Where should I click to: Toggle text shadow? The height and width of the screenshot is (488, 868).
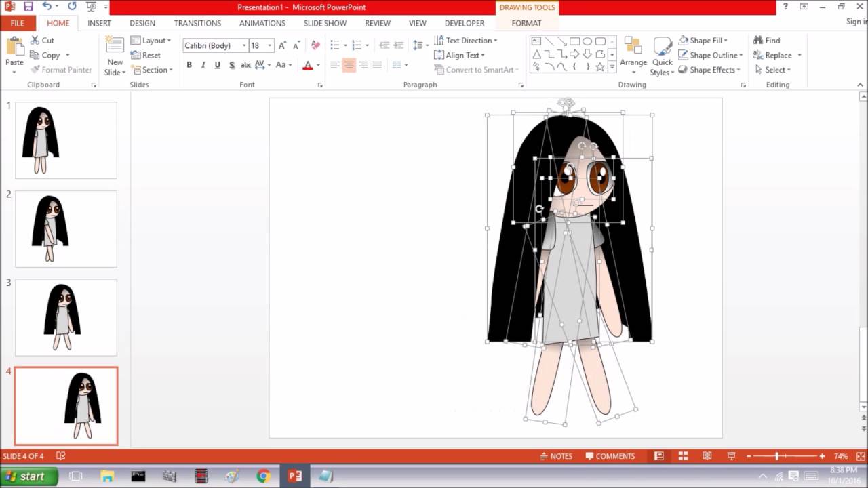tap(232, 65)
